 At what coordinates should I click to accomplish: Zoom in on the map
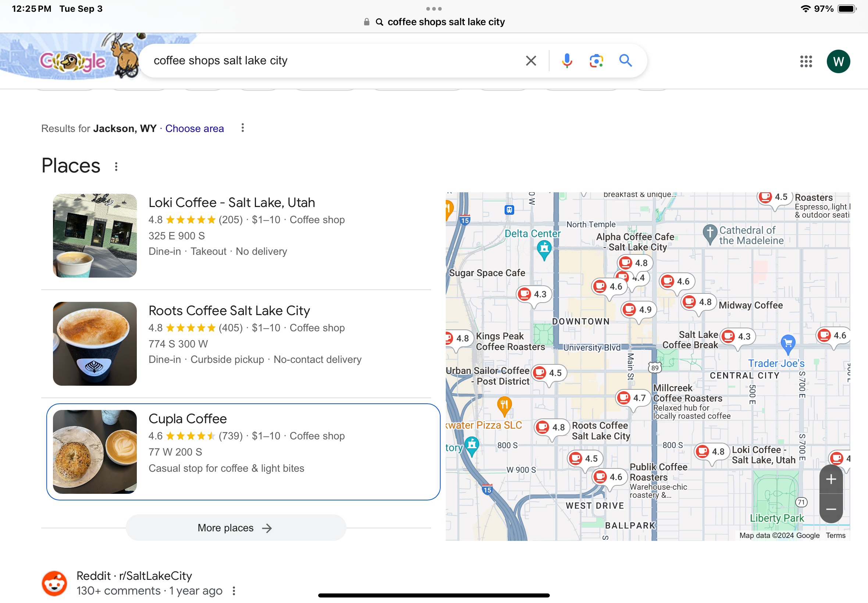click(x=830, y=479)
